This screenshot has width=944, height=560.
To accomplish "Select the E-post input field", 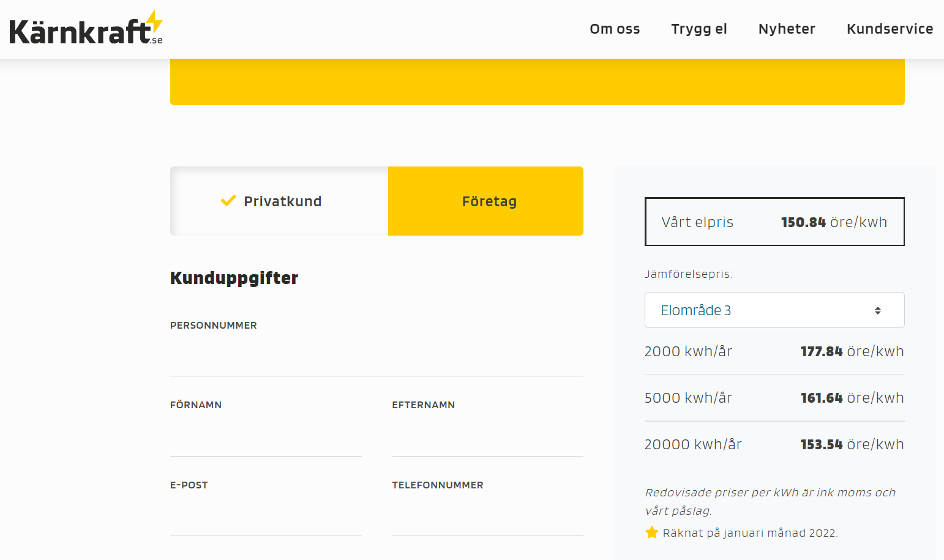I will pyautogui.click(x=266, y=518).
